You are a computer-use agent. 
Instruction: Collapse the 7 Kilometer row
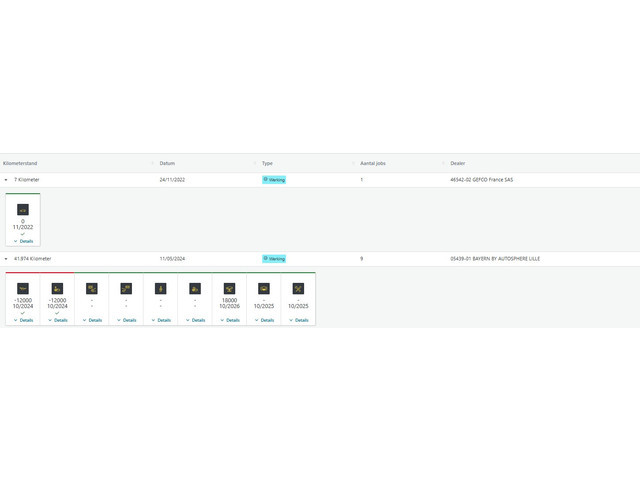[6, 180]
